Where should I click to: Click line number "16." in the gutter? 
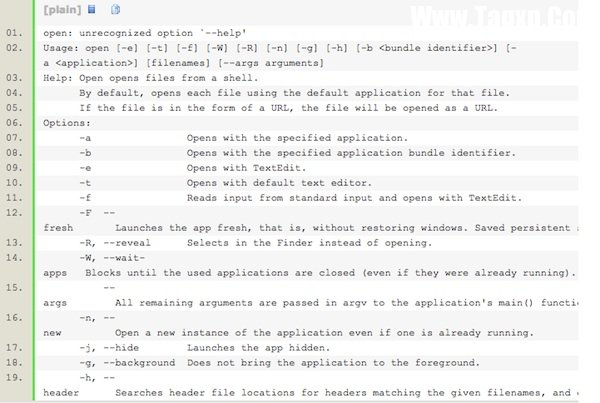coord(14,318)
